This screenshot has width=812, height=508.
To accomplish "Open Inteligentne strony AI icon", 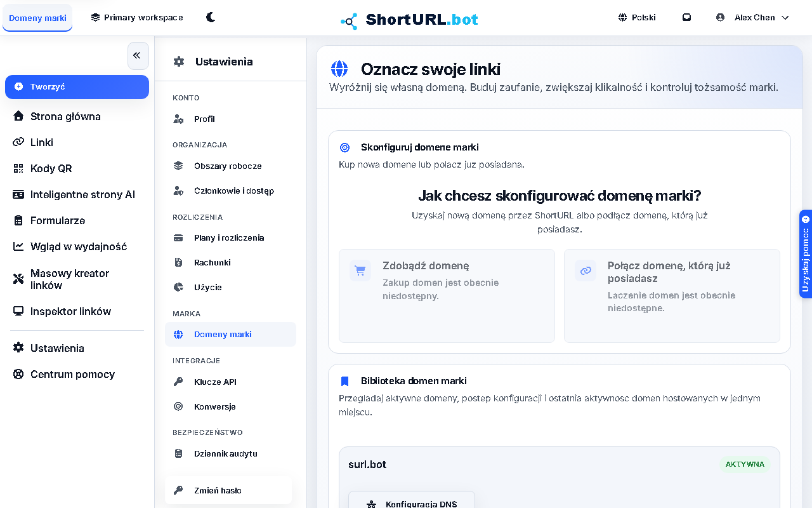I will pos(18,194).
